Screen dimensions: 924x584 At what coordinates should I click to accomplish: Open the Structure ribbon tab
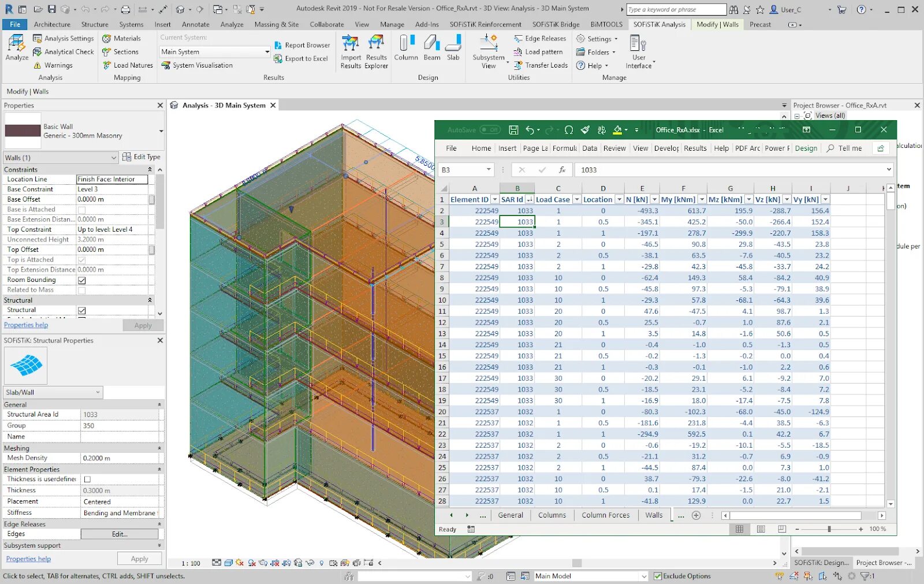[95, 24]
